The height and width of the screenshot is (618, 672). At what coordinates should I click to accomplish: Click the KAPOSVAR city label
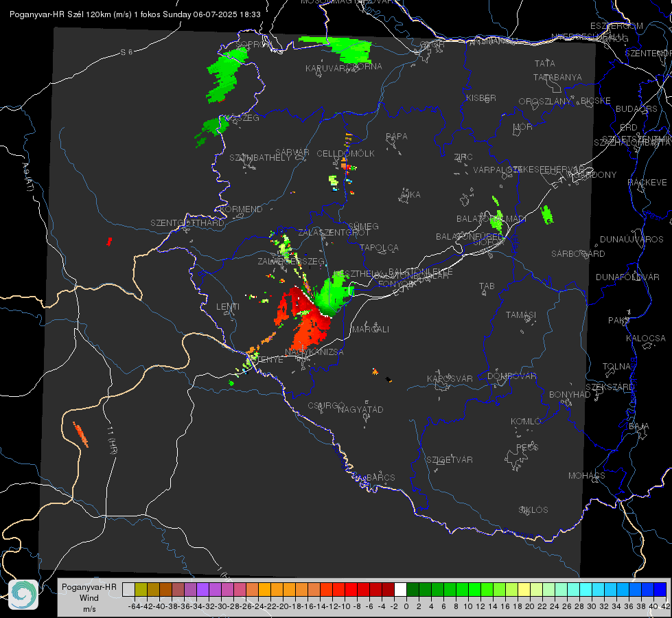(450, 378)
